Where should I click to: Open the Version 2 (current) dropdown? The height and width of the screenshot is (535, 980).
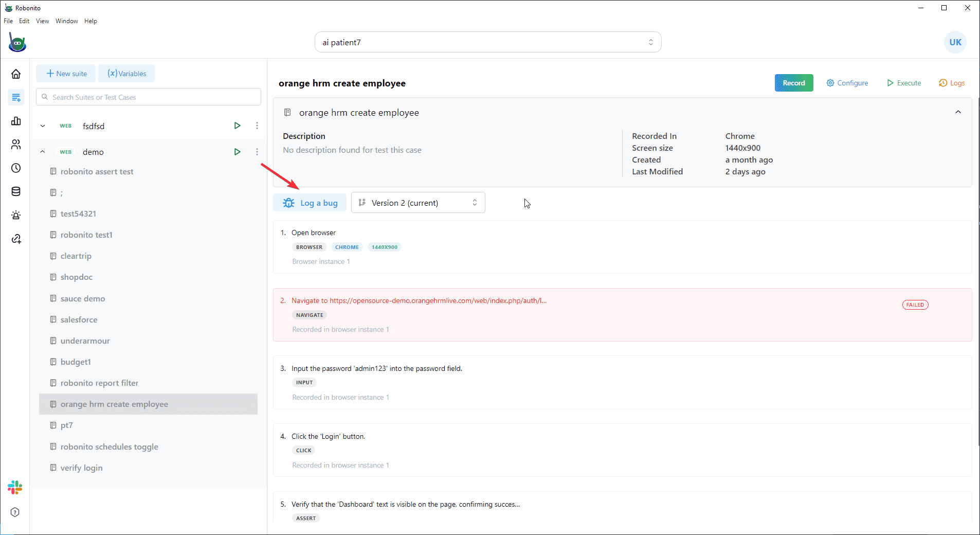pyautogui.click(x=418, y=203)
